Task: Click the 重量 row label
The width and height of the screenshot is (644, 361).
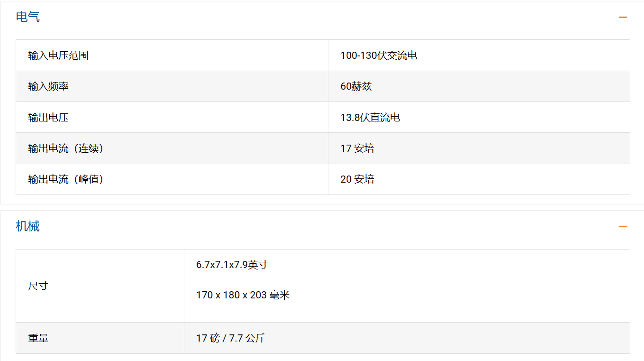Action: 38,338
